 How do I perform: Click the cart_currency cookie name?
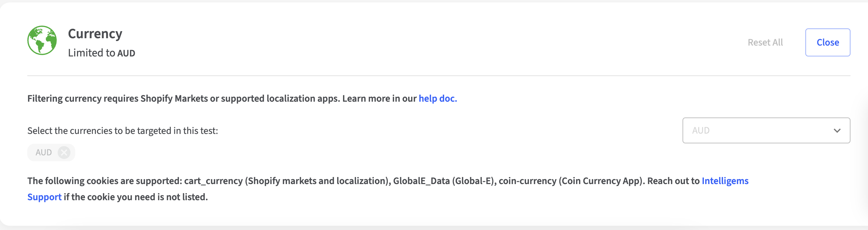pos(213,181)
